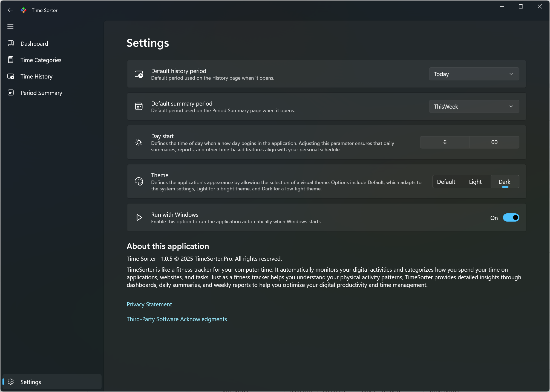
Task: Click the Time Categories icon
Action: [11, 60]
